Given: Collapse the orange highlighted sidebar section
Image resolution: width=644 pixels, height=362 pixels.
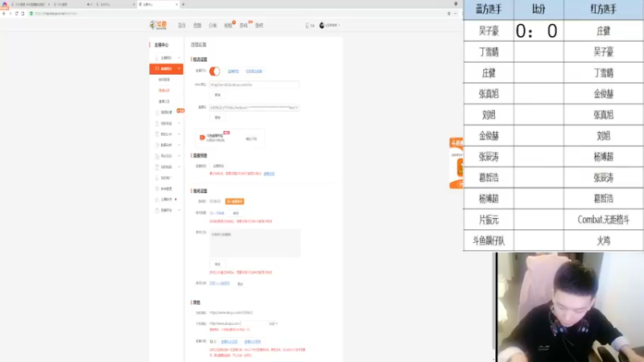Looking at the screenshot, I should click(167, 68).
